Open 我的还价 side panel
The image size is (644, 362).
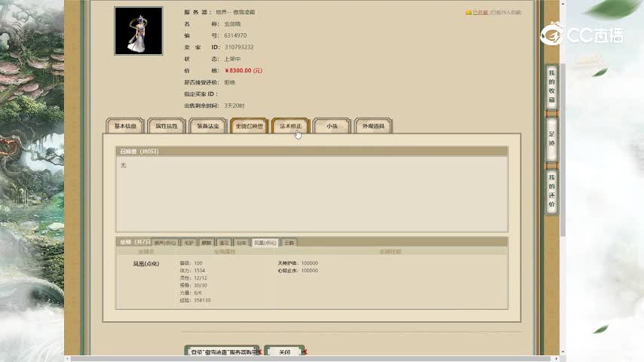[551, 191]
